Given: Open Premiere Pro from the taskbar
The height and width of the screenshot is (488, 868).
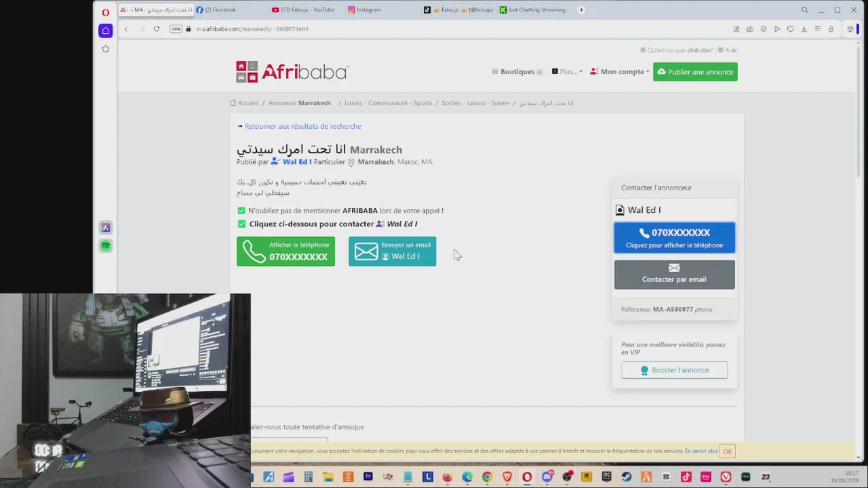Looking at the screenshot, I should click(x=368, y=477).
